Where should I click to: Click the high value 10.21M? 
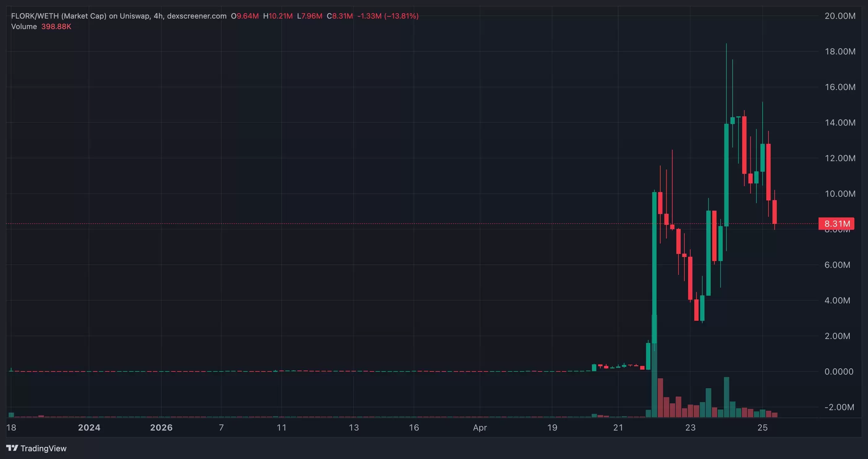click(x=281, y=16)
